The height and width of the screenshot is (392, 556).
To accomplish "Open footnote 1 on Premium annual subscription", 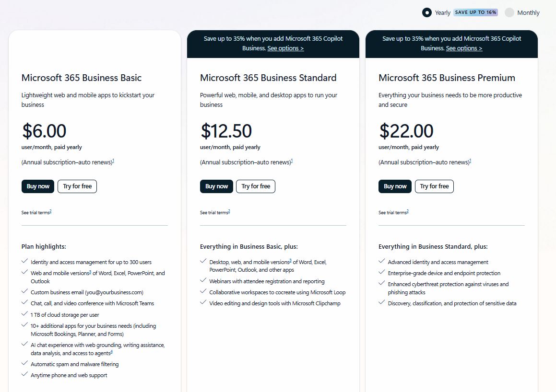I will click(x=471, y=160).
